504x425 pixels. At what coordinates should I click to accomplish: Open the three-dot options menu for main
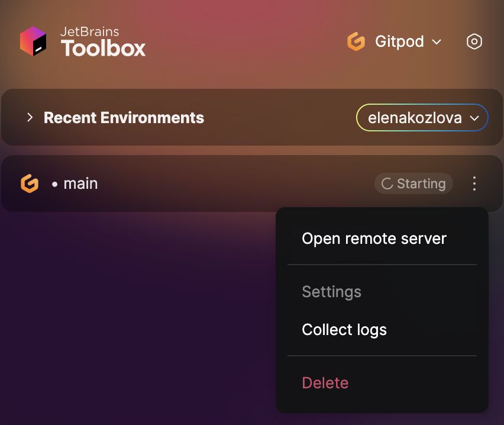tap(474, 183)
